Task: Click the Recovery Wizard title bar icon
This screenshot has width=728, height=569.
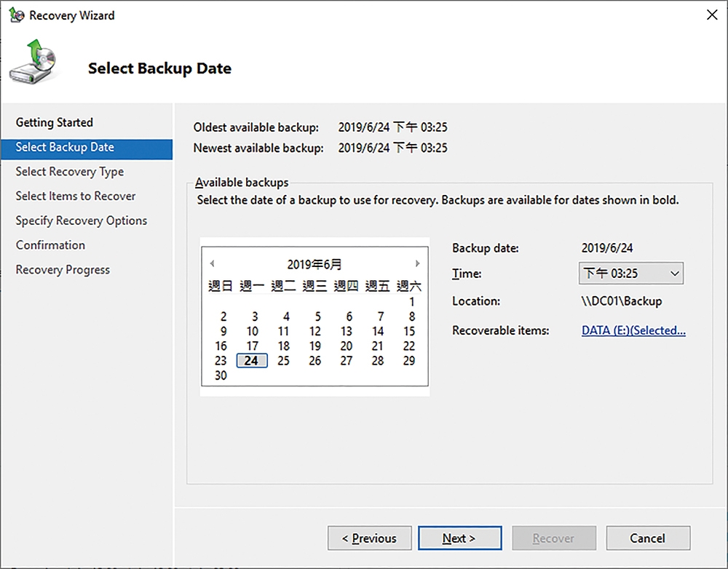Action: (17, 15)
